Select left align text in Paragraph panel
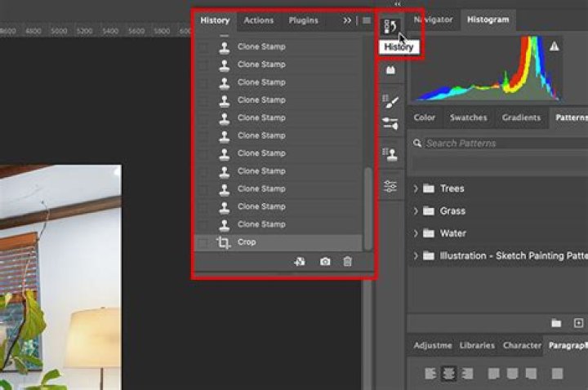 430,373
